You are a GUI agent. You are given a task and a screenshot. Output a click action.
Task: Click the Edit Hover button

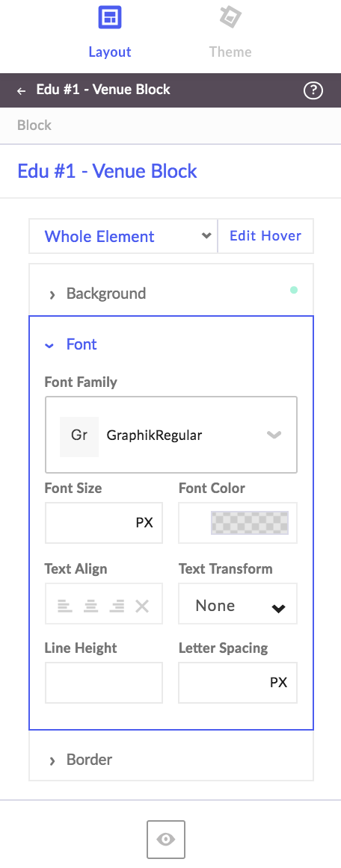click(265, 236)
